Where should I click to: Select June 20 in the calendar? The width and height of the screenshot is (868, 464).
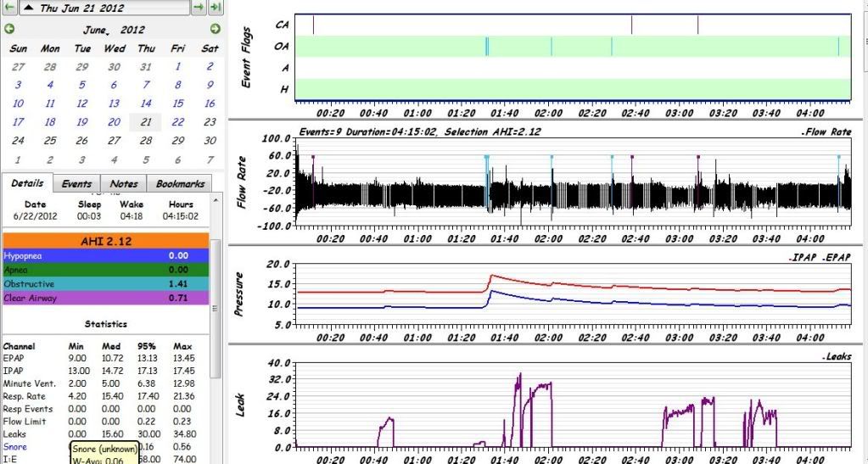(114, 122)
